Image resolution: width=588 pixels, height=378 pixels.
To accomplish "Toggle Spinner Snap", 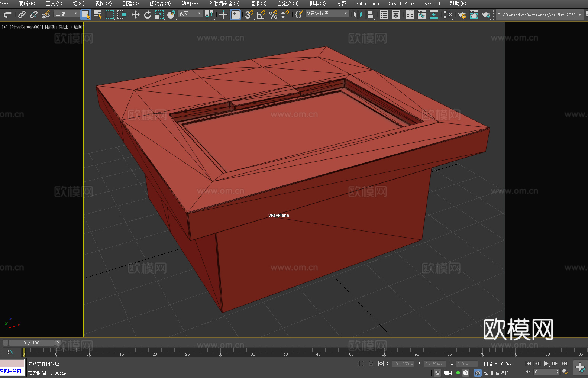I will [x=285, y=14].
